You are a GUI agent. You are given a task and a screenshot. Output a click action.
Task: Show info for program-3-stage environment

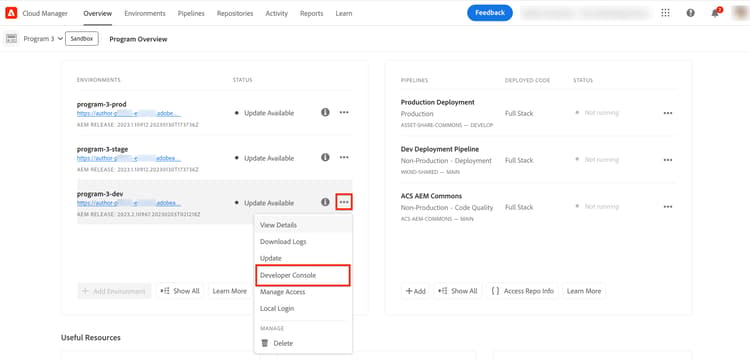pos(325,157)
